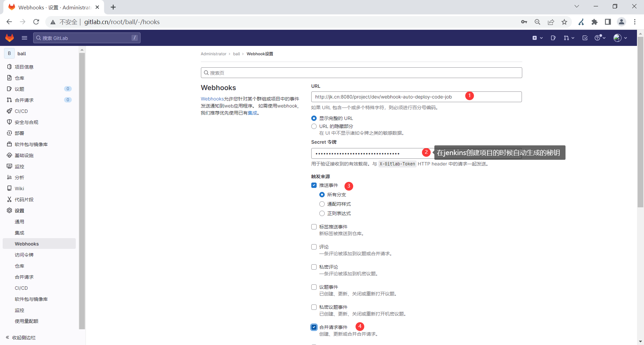Reload the page with refresh icon
Image resolution: width=644 pixels, height=345 pixels.
click(x=36, y=22)
